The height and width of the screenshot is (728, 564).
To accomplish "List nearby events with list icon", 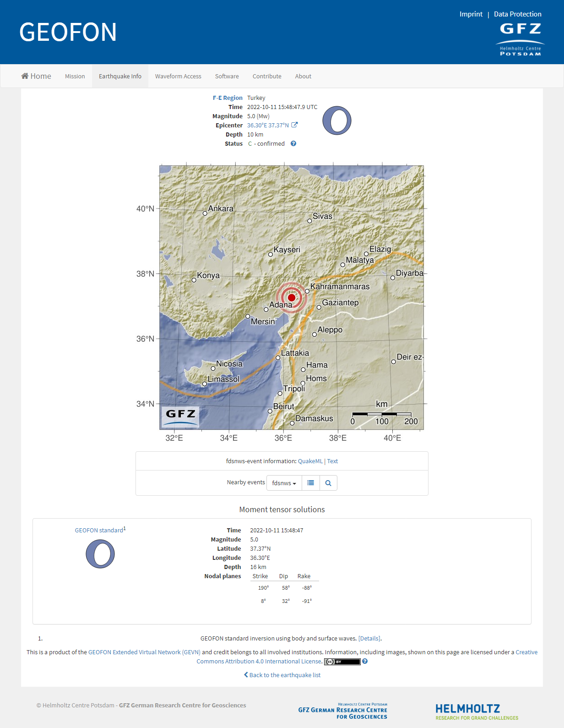I will point(310,483).
